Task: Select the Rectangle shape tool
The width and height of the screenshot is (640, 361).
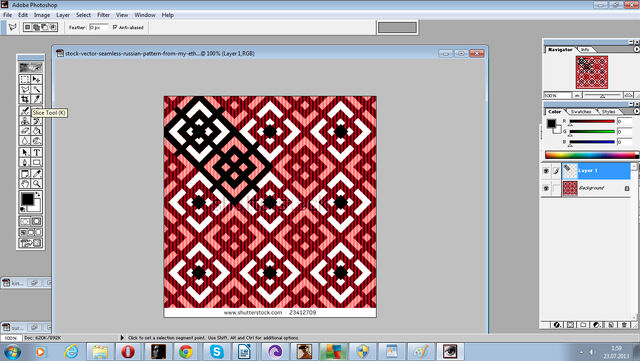Action: click(x=36, y=163)
